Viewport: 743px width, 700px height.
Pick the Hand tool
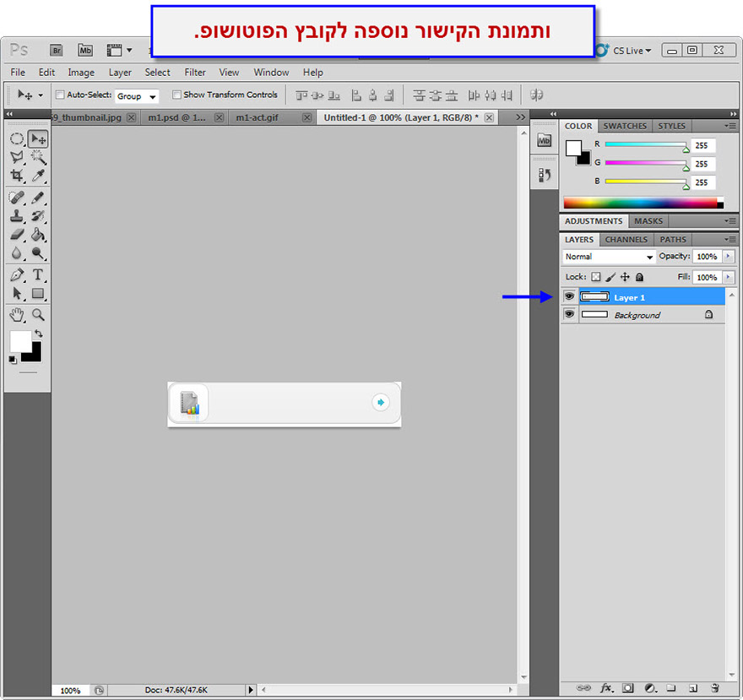coord(17,315)
